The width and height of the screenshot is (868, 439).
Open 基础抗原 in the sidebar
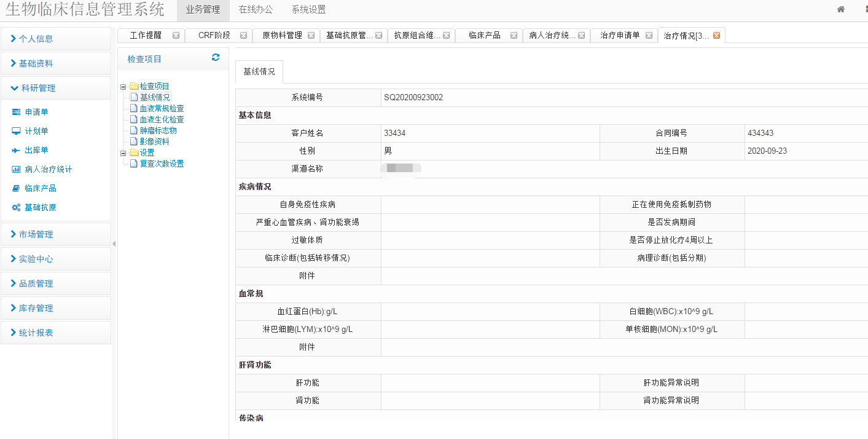(40, 207)
